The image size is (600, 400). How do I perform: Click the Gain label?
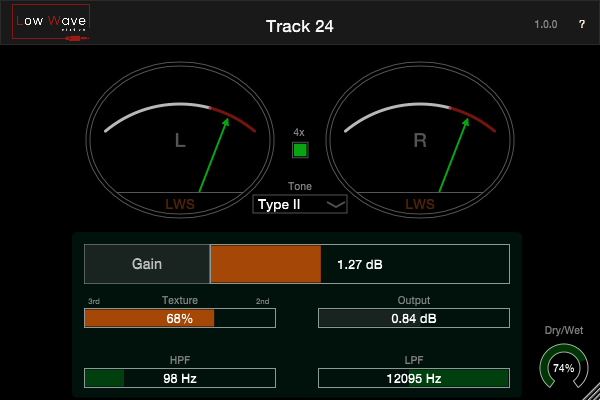pos(147,264)
